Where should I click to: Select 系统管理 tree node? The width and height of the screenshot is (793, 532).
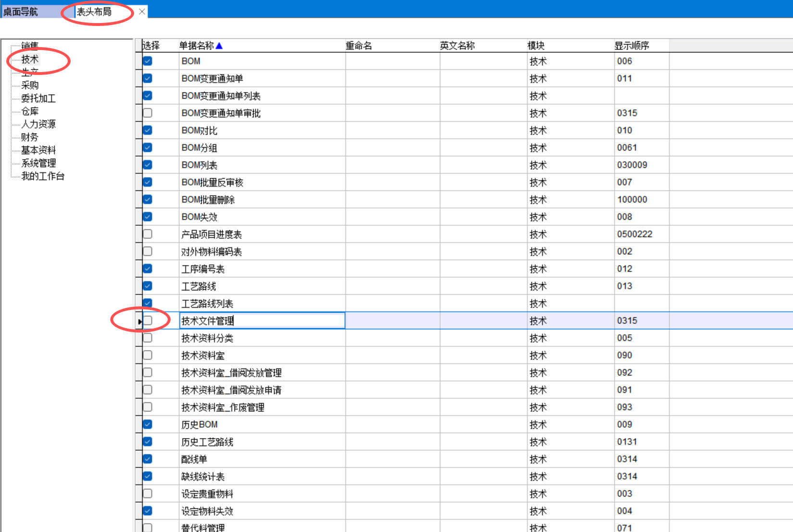(38, 163)
